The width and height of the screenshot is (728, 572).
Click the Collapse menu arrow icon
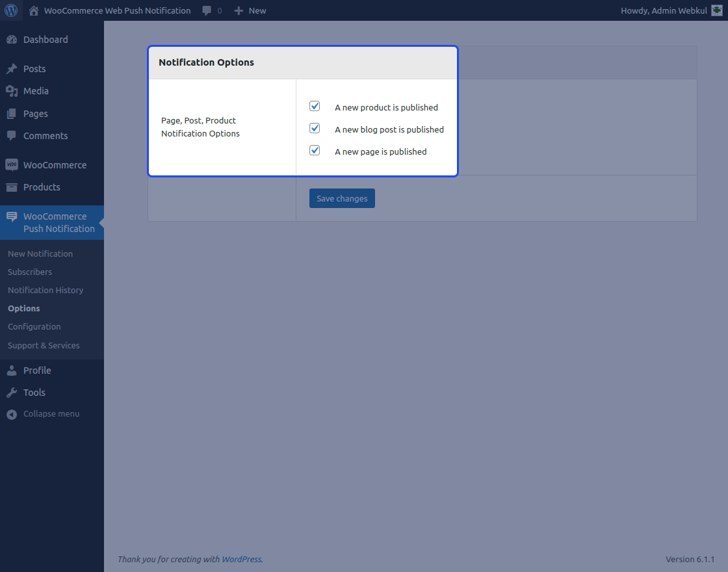(x=12, y=414)
